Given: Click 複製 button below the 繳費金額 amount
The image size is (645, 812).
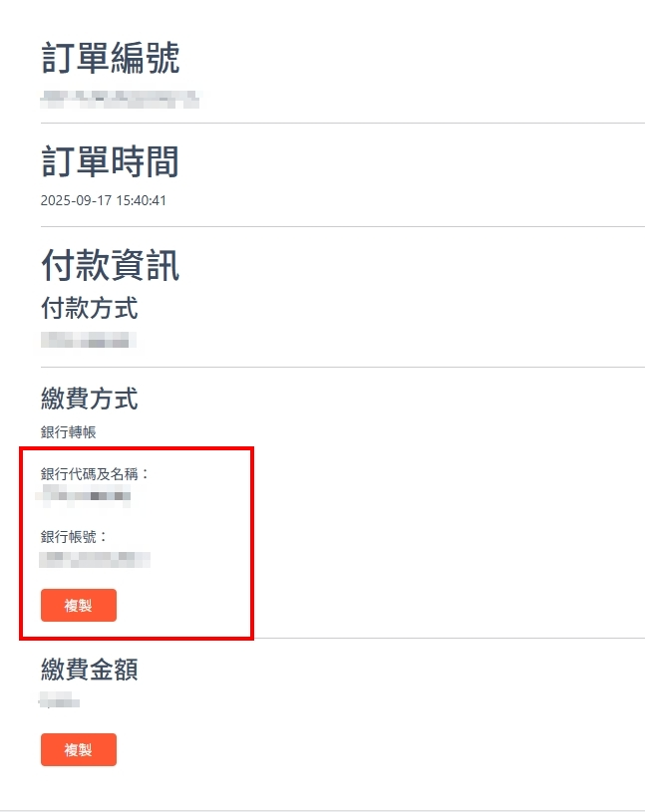Looking at the screenshot, I should 78,750.
